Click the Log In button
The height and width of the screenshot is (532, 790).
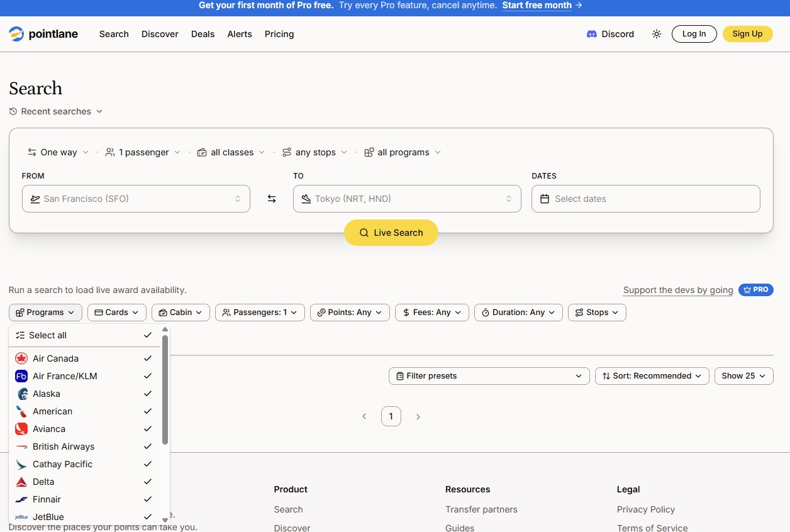click(x=694, y=34)
